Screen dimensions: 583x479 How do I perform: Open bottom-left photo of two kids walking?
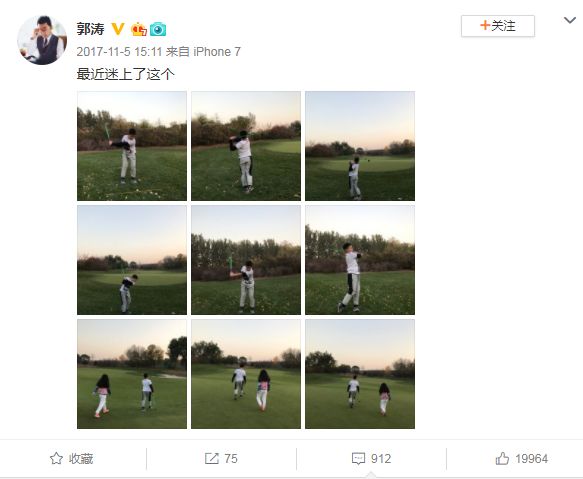tap(132, 374)
